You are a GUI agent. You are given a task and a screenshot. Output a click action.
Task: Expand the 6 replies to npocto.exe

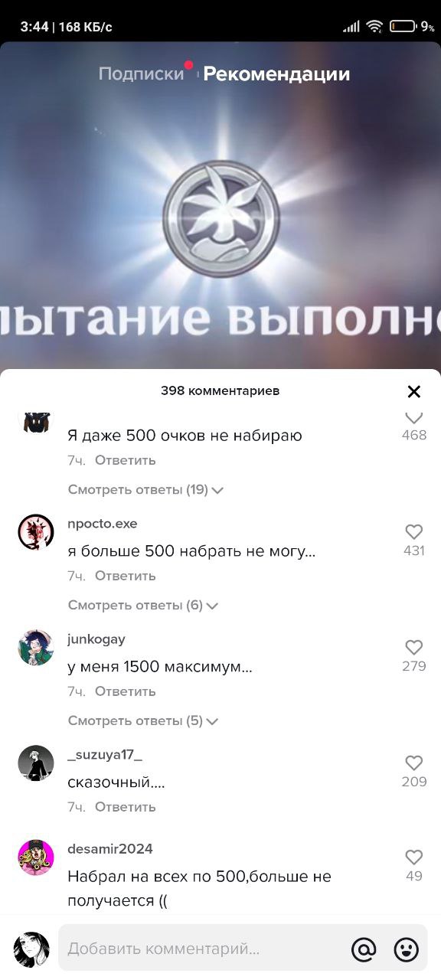click(143, 605)
